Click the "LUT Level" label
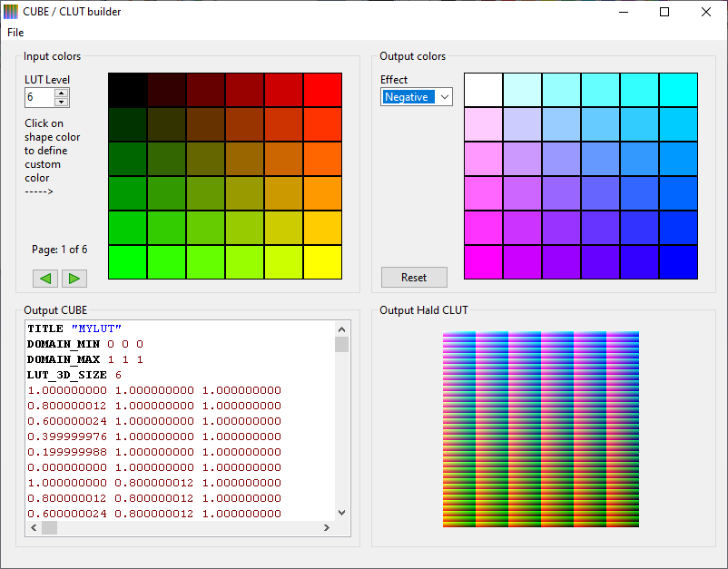Image resolution: width=728 pixels, height=569 pixels. [x=47, y=80]
